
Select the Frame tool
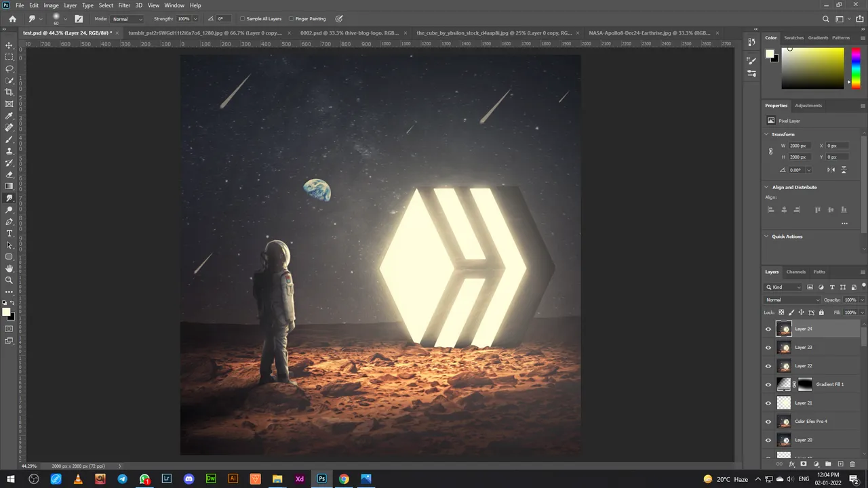click(9, 104)
